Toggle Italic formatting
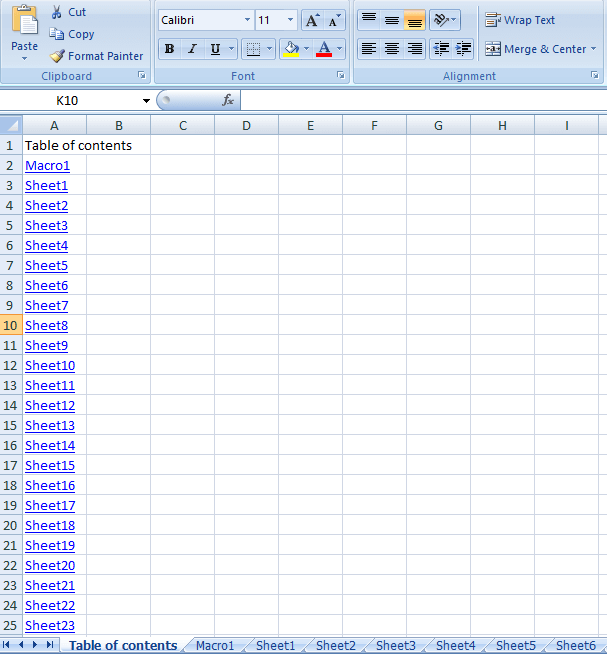 (x=192, y=49)
